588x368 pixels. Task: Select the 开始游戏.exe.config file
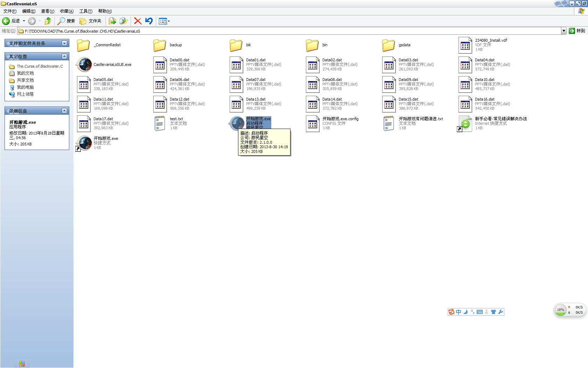pos(332,123)
